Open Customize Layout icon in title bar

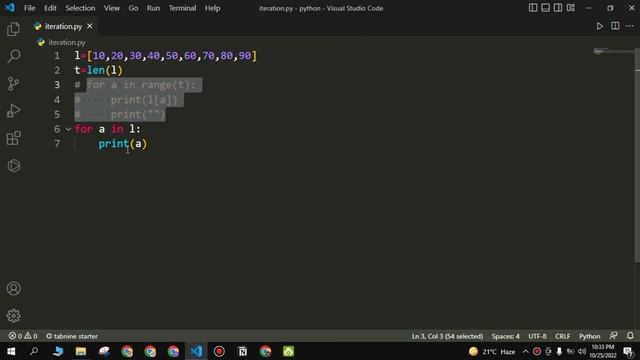[571, 8]
